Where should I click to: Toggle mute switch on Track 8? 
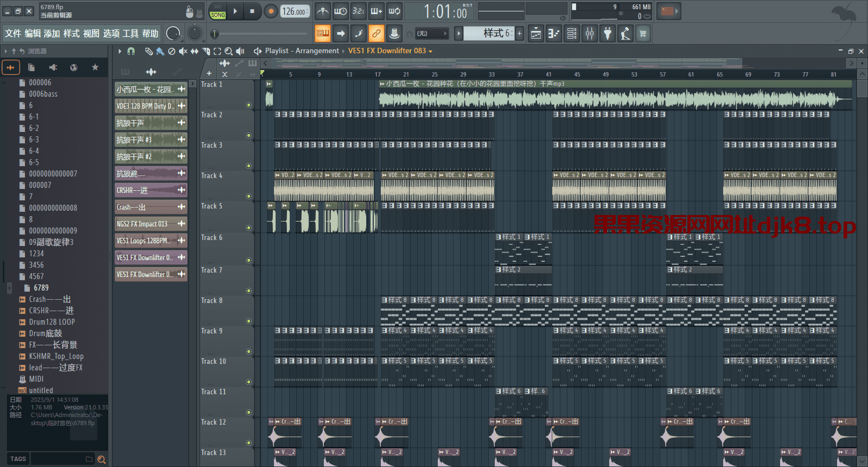248,321
